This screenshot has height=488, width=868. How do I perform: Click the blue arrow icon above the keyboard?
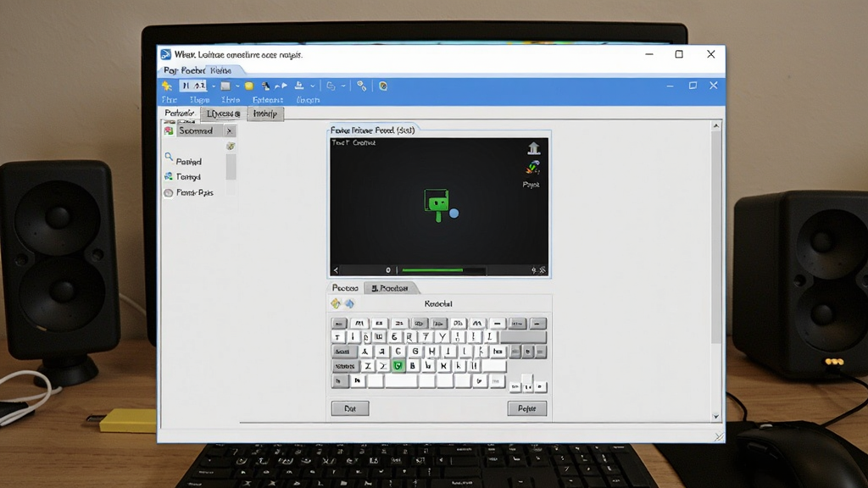point(349,303)
